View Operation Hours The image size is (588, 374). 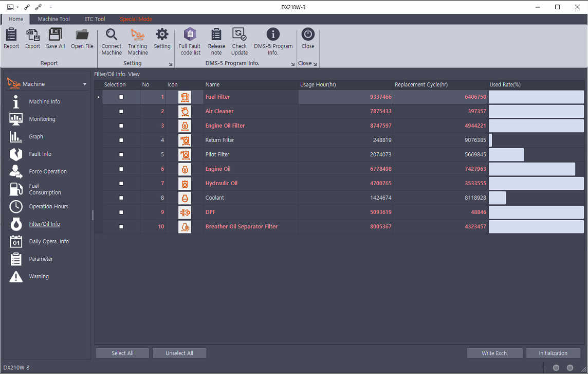(x=48, y=206)
